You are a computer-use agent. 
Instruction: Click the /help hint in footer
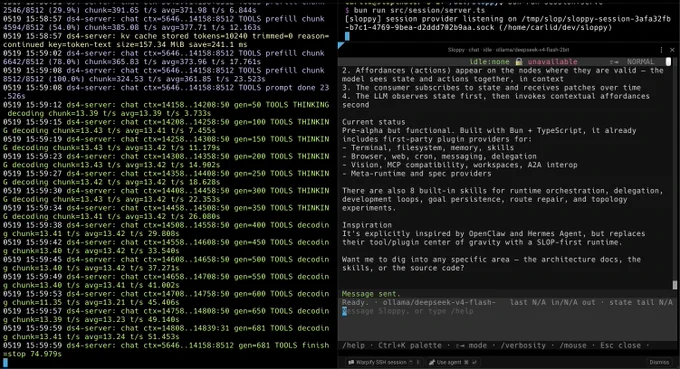[353, 345]
